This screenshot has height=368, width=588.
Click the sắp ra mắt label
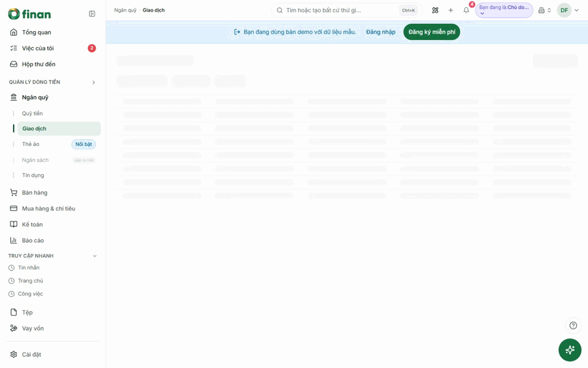(84, 160)
